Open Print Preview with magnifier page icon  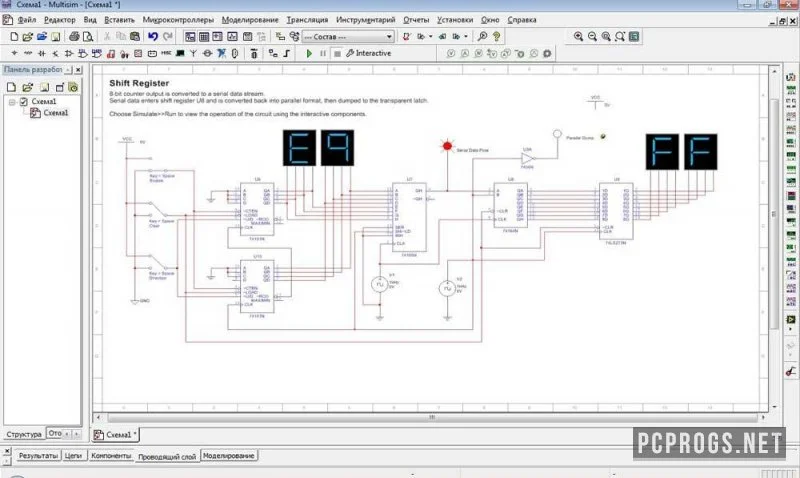[88, 37]
